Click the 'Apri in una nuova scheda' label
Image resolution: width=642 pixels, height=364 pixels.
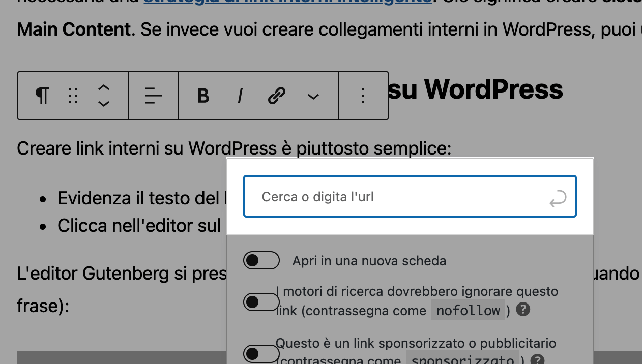coord(369,261)
